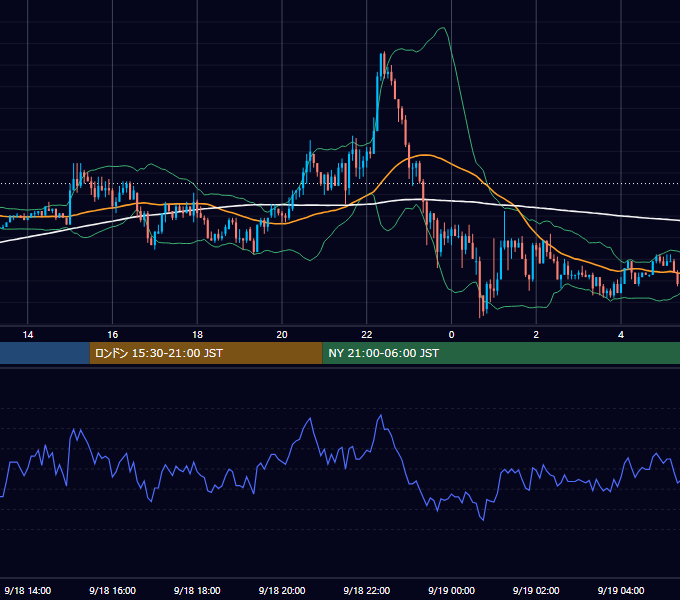Viewport: 680px width, 600px height.
Task: Click the blue session bar before ロンドン
Action: pos(45,353)
